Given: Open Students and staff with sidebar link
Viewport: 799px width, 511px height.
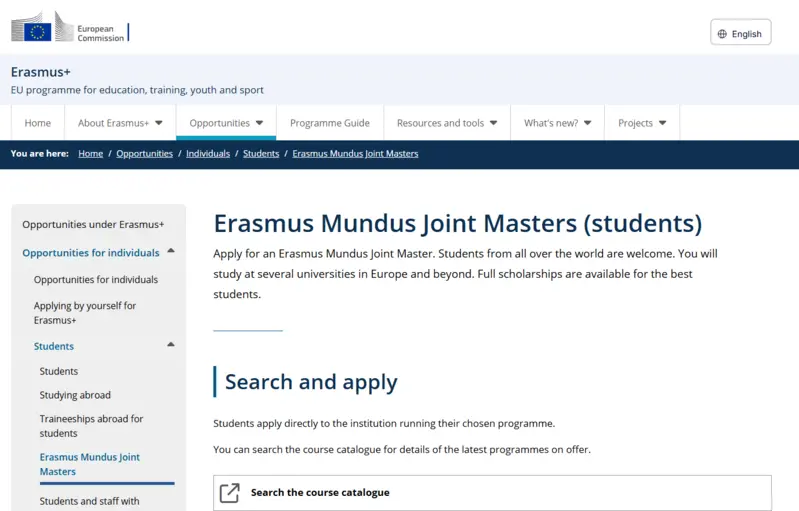Looking at the screenshot, I should (89, 501).
